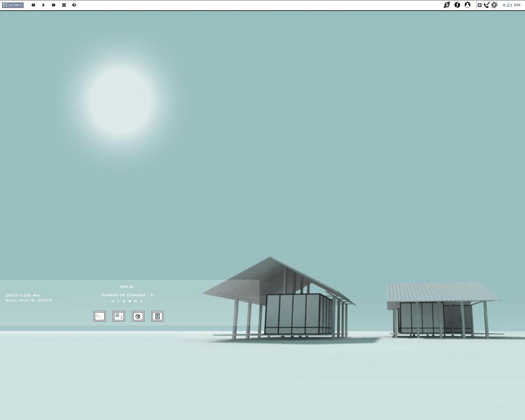Open the text document shortcut icon
The image size is (525, 420).
[157, 316]
